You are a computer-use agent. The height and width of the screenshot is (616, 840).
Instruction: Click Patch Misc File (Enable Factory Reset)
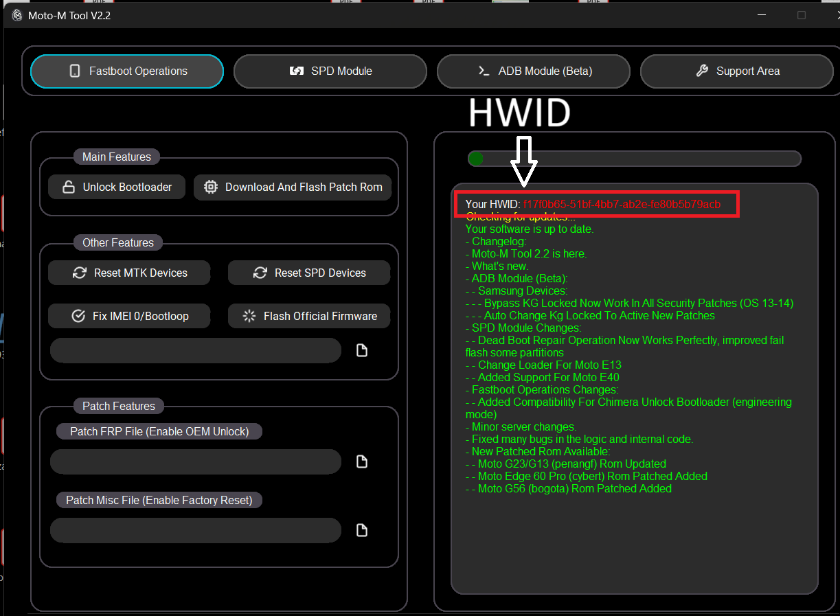(x=159, y=500)
